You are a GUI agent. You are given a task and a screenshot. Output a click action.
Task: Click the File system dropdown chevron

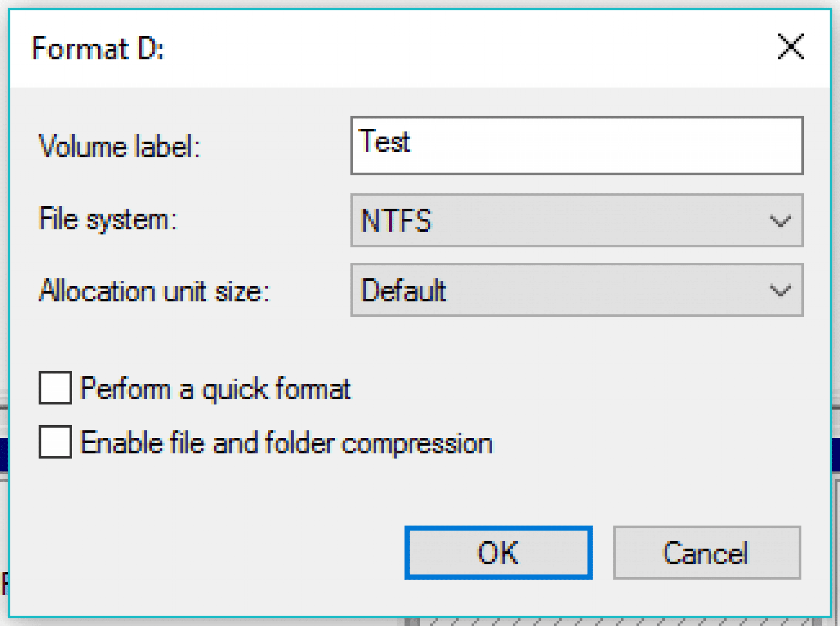(x=780, y=221)
